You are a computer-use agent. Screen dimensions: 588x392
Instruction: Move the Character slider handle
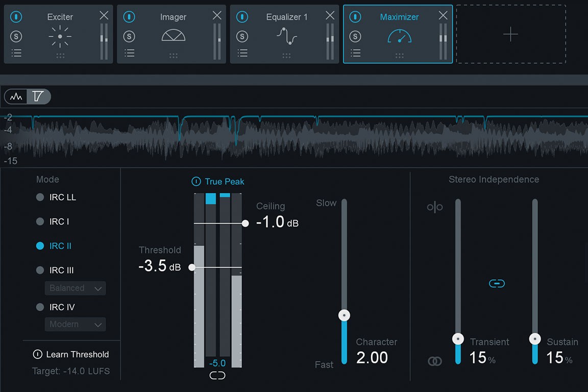tap(344, 315)
